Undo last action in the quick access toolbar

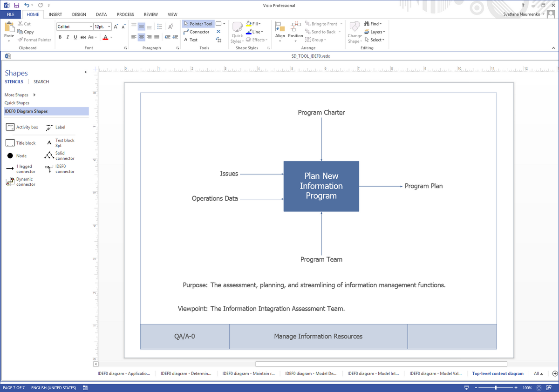click(x=27, y=5)
